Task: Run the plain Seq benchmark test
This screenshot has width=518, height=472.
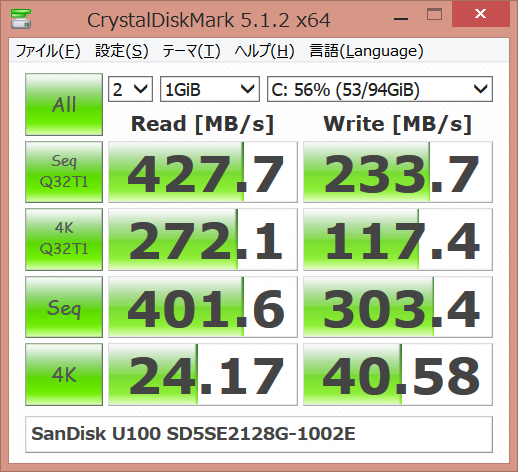Action: [x=64, y=307]
